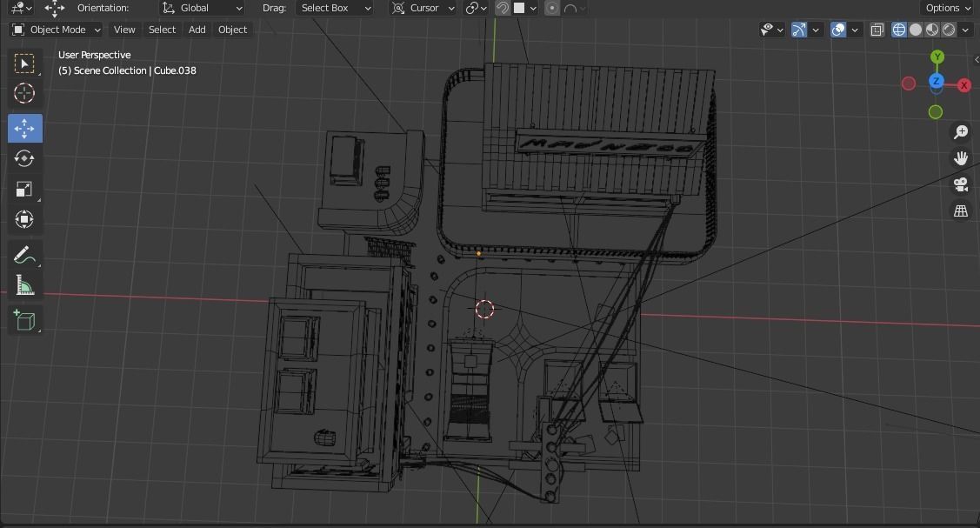The height and width of the screenshot is (528, 980).
Task: Select the Rotate tool
Action: (x=24, y=158)
